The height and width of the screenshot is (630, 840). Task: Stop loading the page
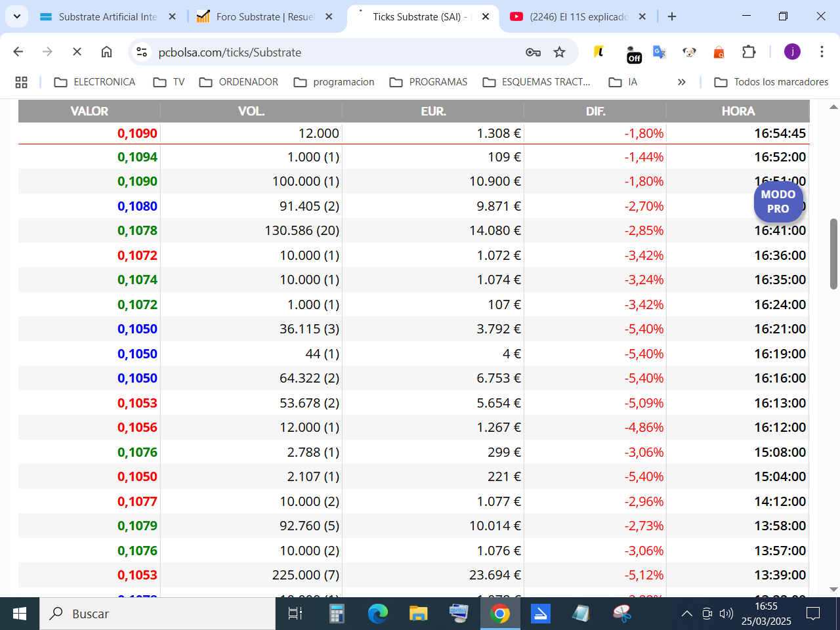(77, 52)
